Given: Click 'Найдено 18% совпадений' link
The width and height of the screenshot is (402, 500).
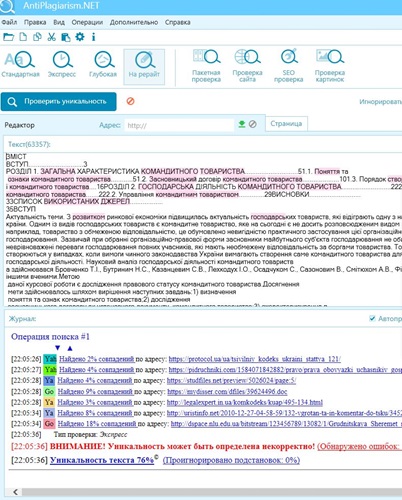Looking at the screenshot, I should tap(97, 424).
